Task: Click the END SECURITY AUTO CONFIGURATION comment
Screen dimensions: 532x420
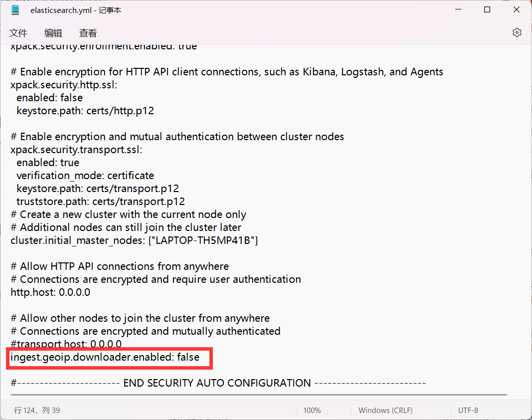Action: 218,383
